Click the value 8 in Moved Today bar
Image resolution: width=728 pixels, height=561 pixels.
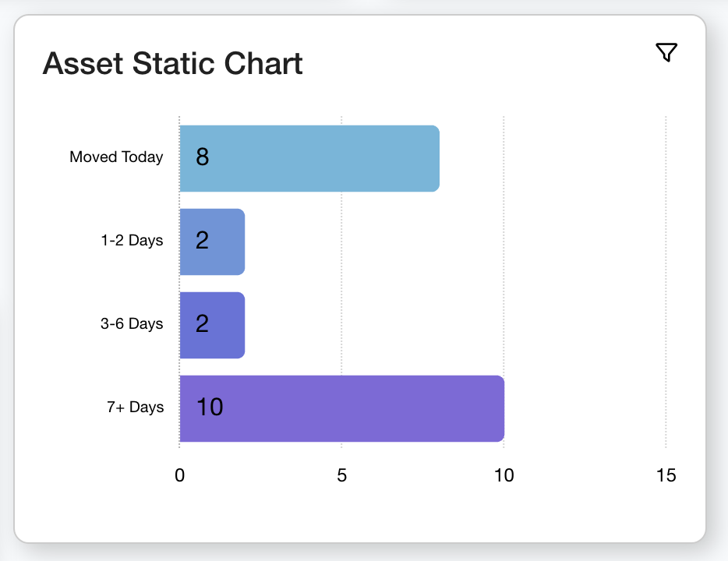click(x=203, y=158)
